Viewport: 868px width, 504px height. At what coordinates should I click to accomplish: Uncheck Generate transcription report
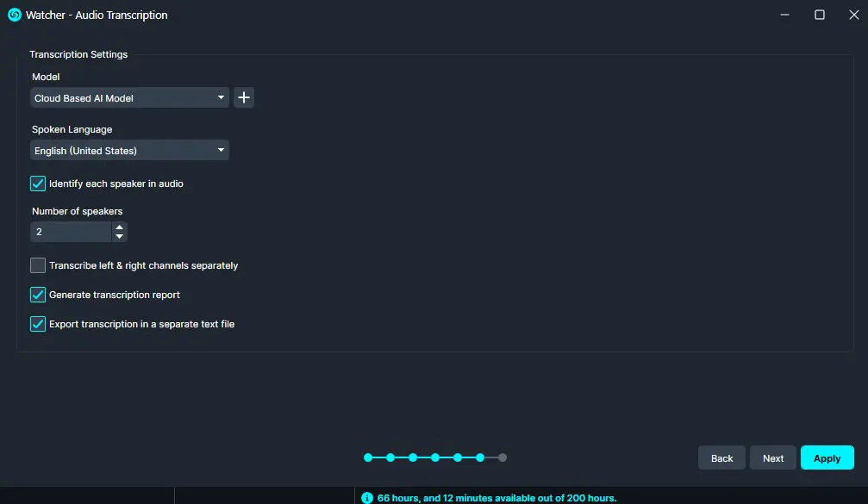(x=38, y=295)
